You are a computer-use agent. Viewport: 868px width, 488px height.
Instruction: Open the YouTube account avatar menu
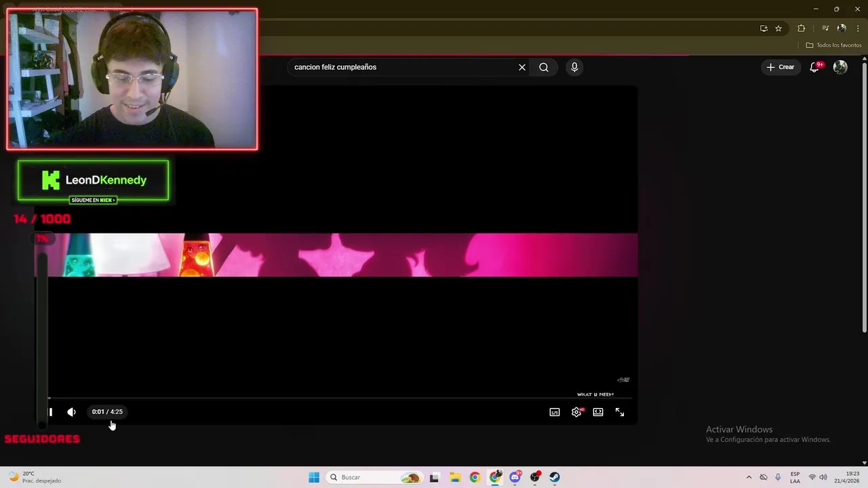tap(840, 67)
